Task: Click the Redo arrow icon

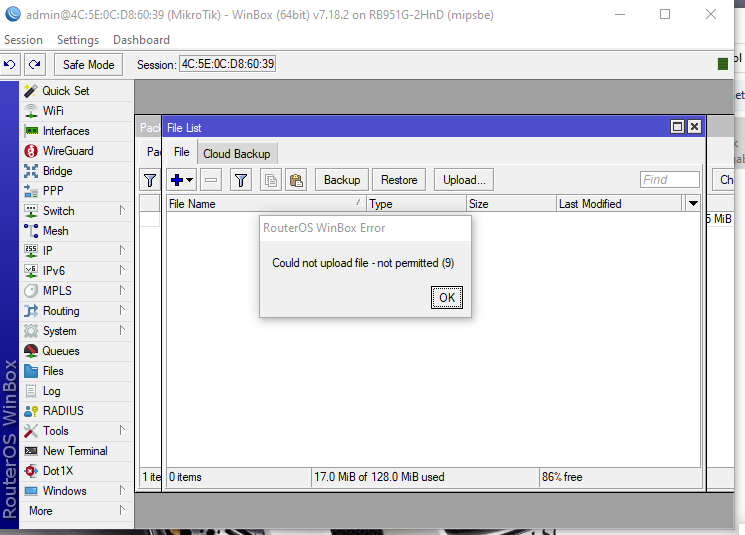Action: [35, 64]
